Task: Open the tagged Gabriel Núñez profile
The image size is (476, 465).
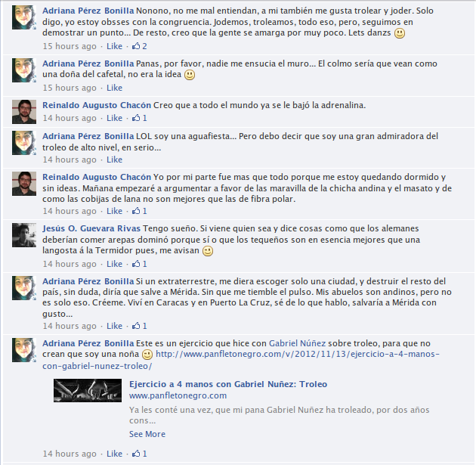Action: pyautogui.click(x=297, y=343)
